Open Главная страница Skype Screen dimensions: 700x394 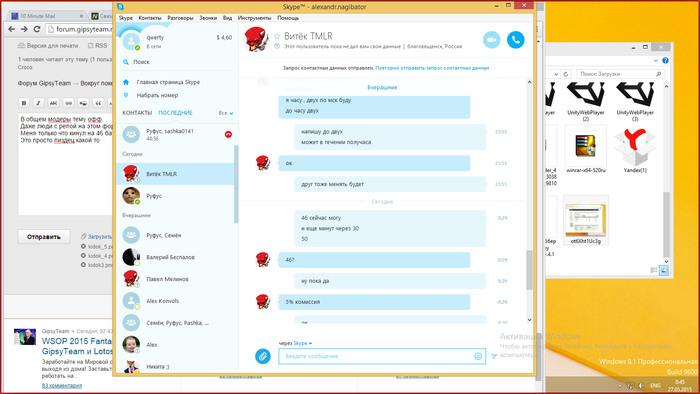click(168, 82)
